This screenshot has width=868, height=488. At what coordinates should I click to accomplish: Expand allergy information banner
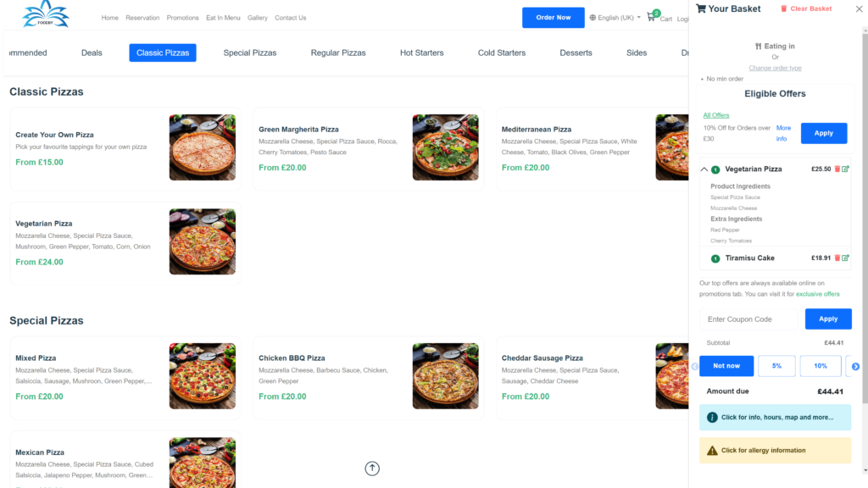[775, 451]
